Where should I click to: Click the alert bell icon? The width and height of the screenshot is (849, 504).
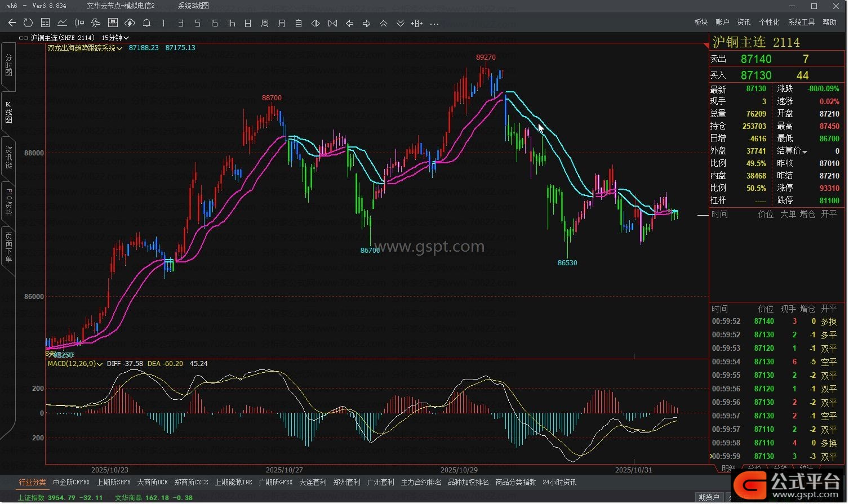point(146,23)
